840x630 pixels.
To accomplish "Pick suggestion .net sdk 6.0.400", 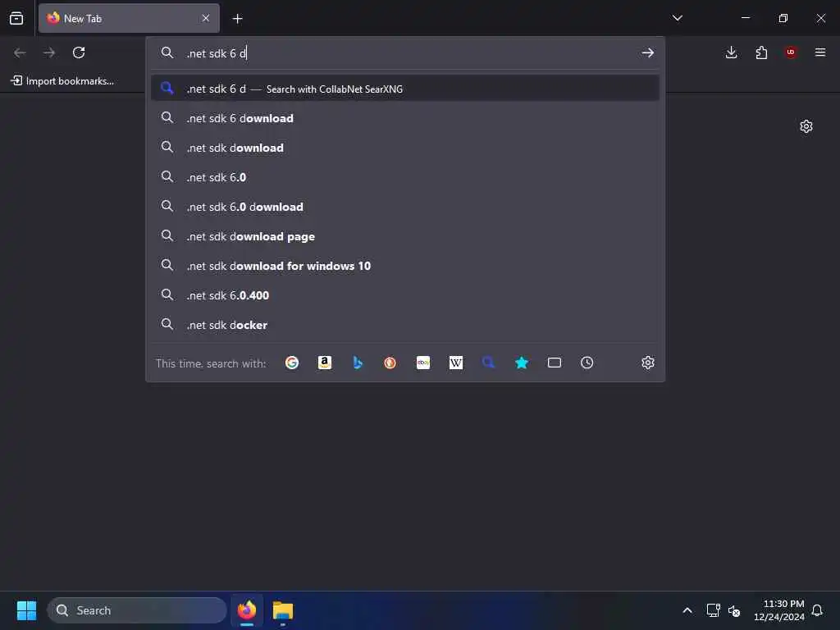I will (405, 295).
